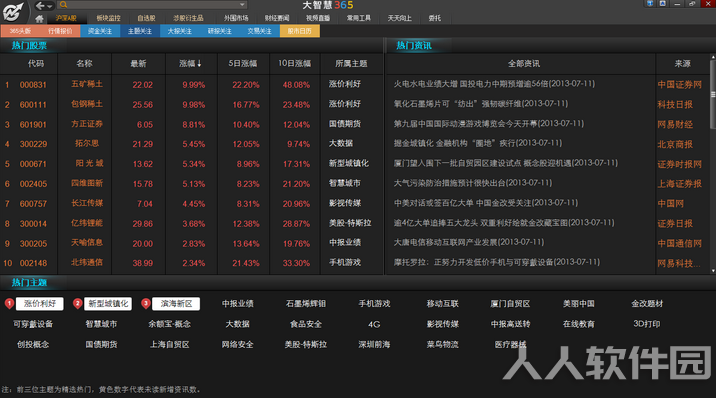This screenshot has height=398, width=716.
Task: Expand the search box dropdown arrow
Action: [x=242, y=5]
